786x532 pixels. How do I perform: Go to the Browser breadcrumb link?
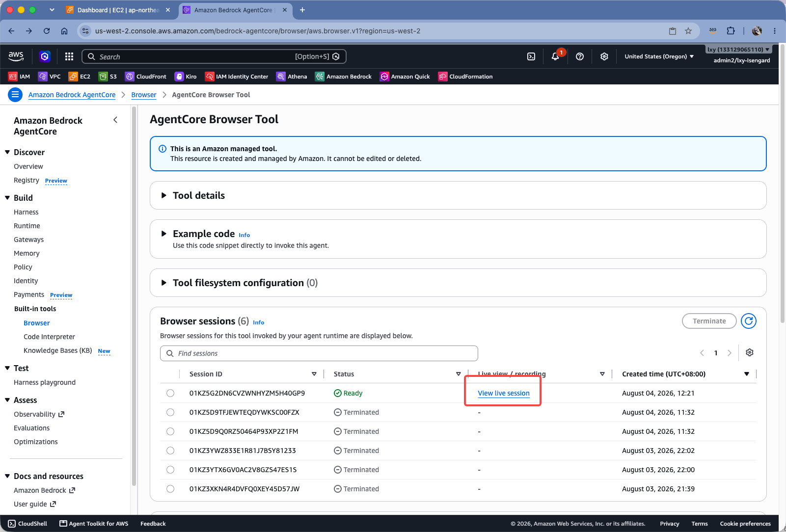click(x=144, y=95)
